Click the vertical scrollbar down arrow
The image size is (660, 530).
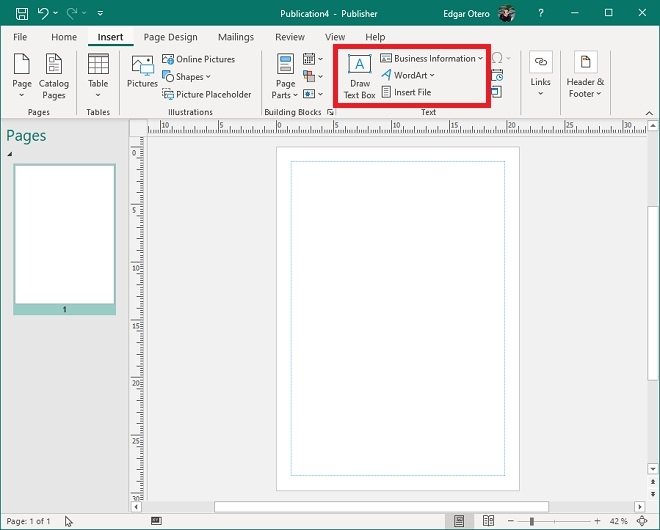pos(653,469)
